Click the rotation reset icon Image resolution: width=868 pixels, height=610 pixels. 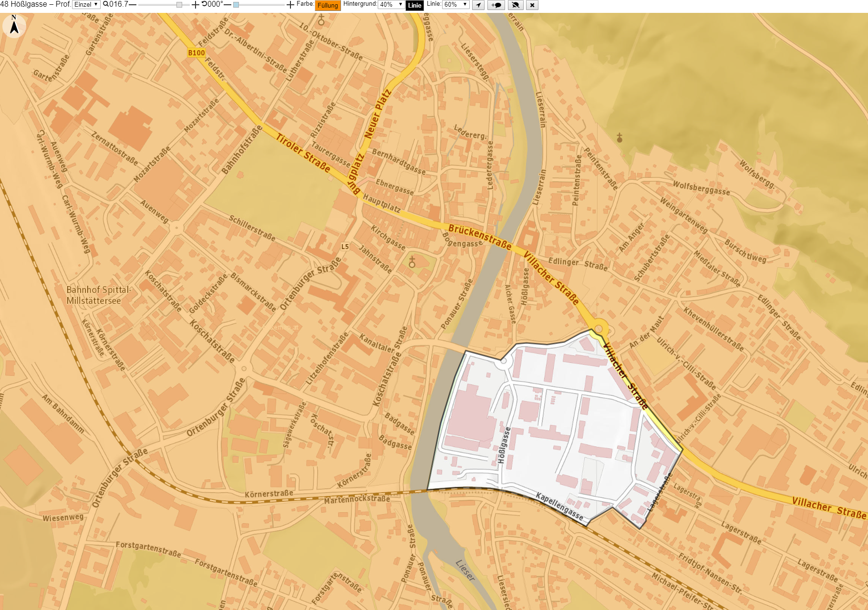(x=204, y=4)
